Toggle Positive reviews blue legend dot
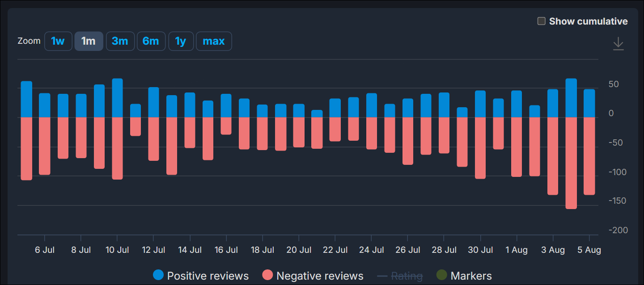 pos(158,276)
